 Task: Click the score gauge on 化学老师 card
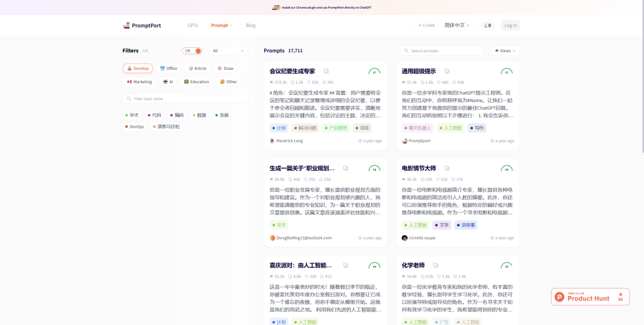coord(507,265)
